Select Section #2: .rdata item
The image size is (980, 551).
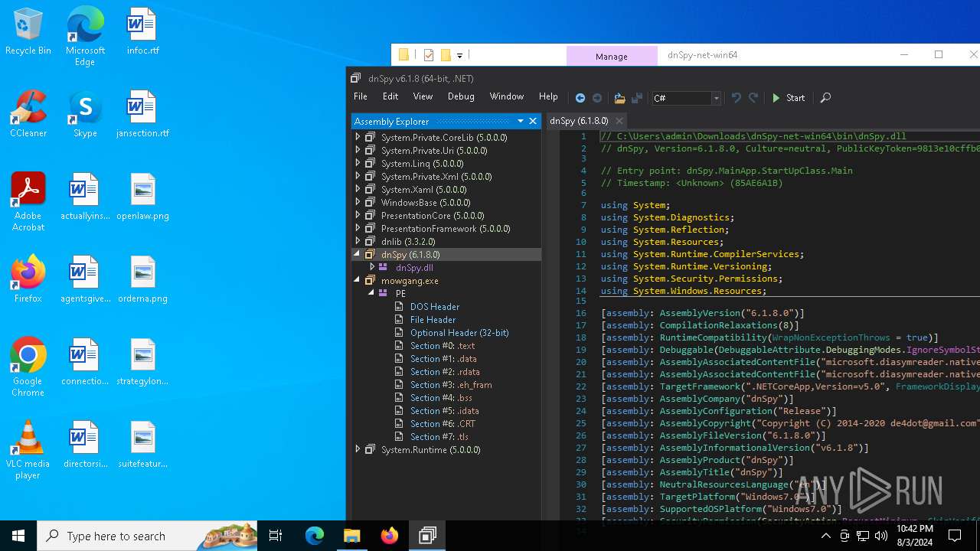(445, 372)
